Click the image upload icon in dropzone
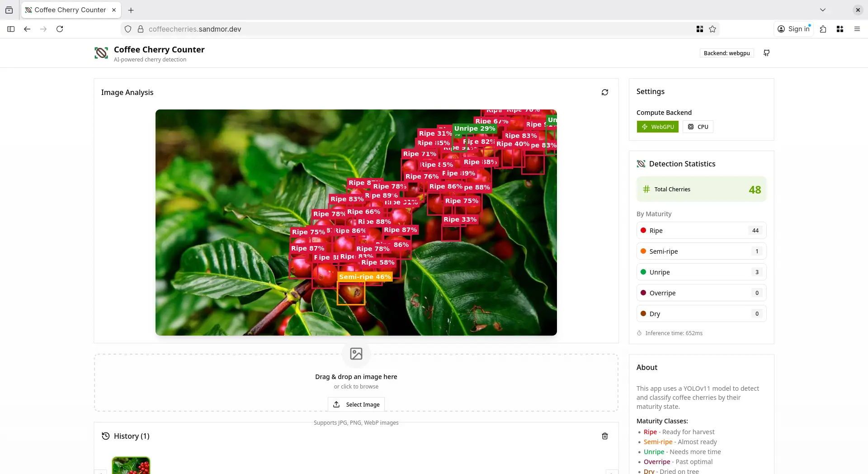This screenshot has height=474, width=868. click(356, 354)
